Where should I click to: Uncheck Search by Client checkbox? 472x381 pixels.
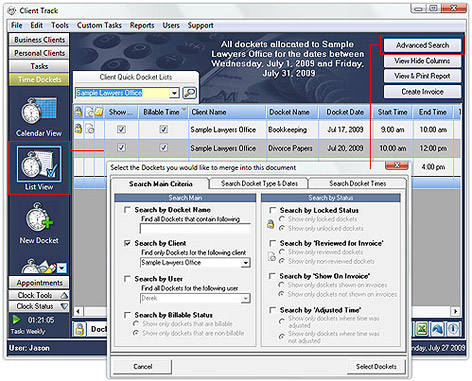click(127, 243)
